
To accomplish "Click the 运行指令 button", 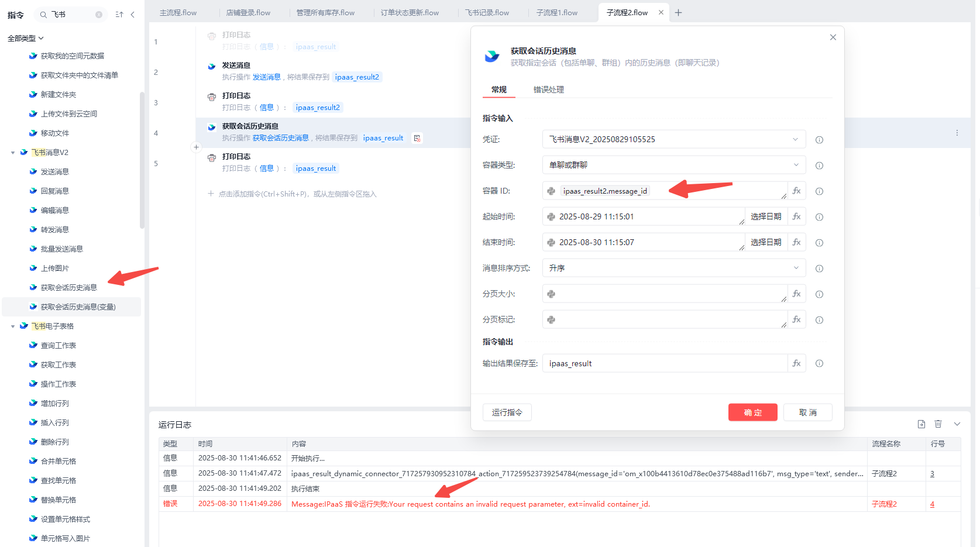I will click(x=507, y=412).
